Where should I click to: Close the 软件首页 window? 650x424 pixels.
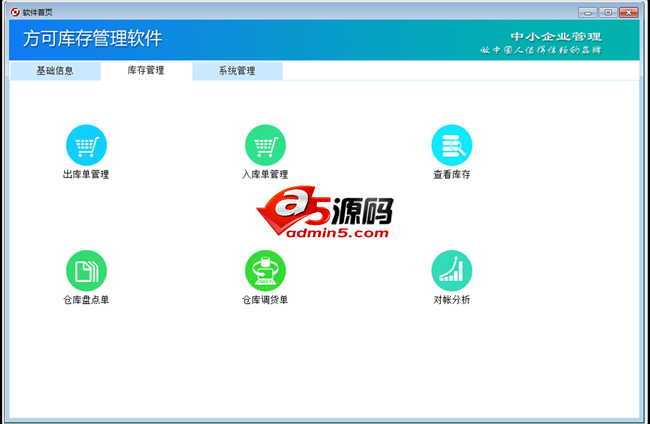click(628, 12)
